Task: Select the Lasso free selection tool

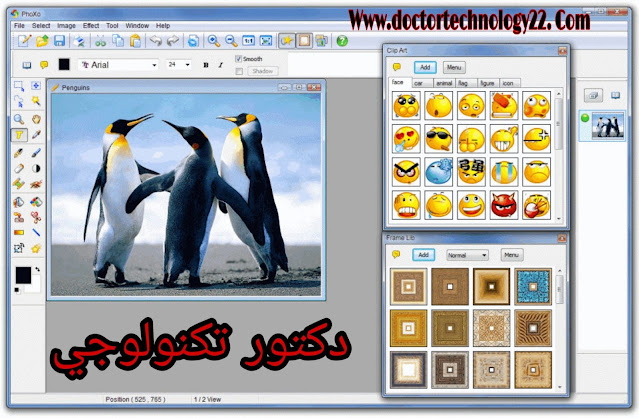Action: coord(19,101)
